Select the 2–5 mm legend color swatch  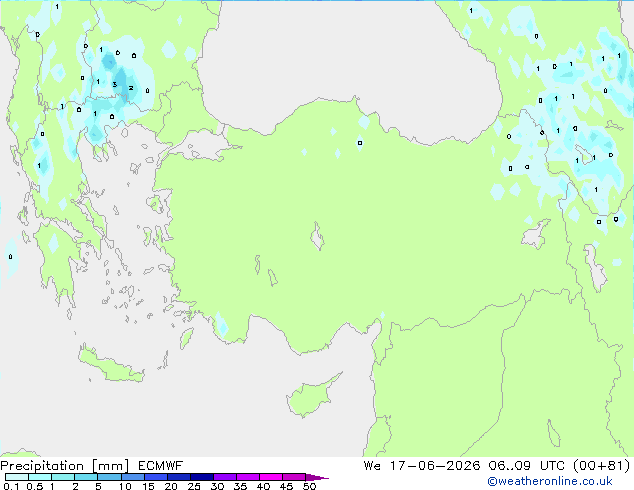[86, 477]
